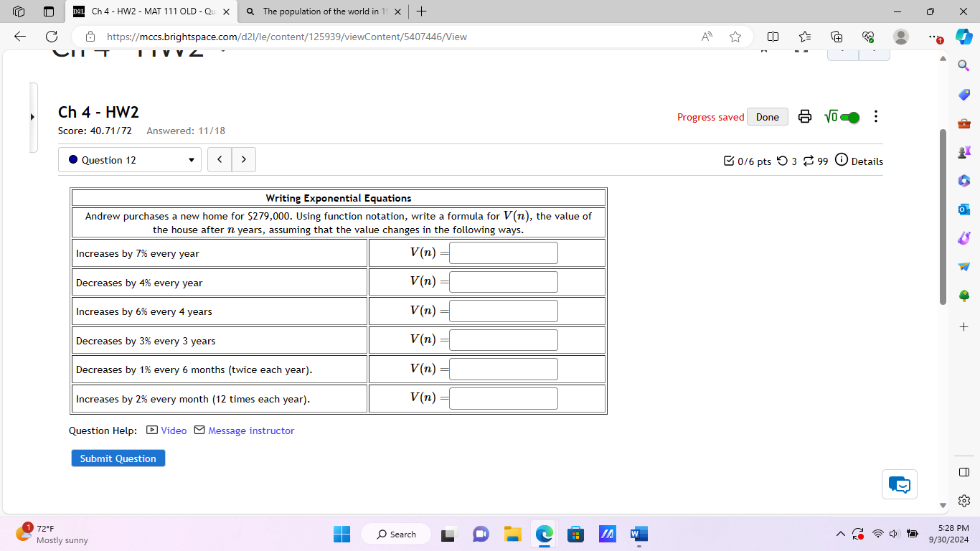The width and height of the screenshot is (980, 551).
Task: Open three-dot options menu beside Done
Action: pyautogui.click(x=875, y=117)
